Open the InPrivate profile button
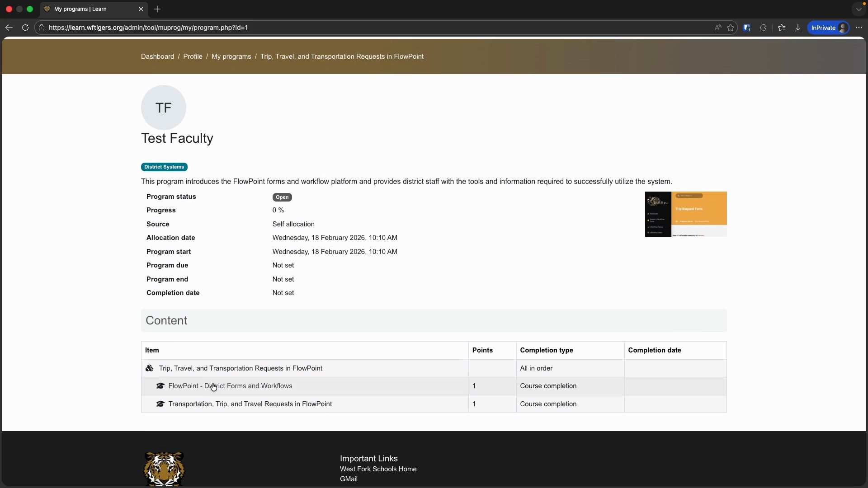The width and height of the screenshot is (868, 488). [x=828, y=28]
